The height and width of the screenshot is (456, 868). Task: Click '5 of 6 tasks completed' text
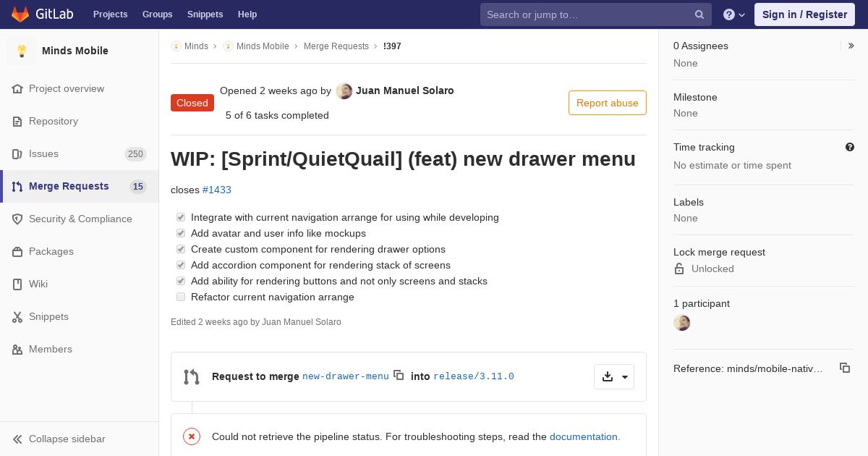[x=277, y=115]
